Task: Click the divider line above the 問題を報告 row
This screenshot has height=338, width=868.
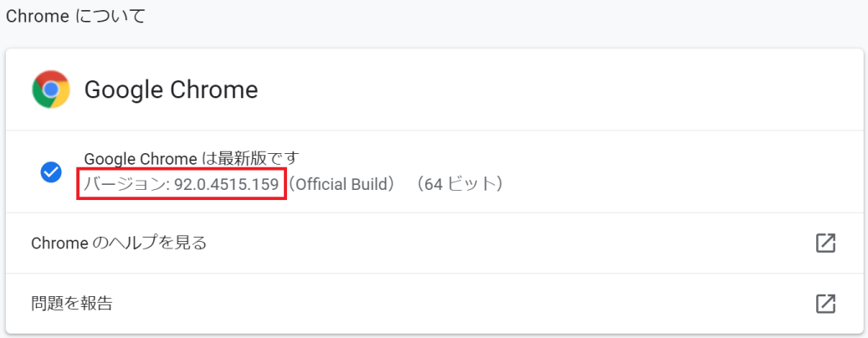Action: coord(434,274)
